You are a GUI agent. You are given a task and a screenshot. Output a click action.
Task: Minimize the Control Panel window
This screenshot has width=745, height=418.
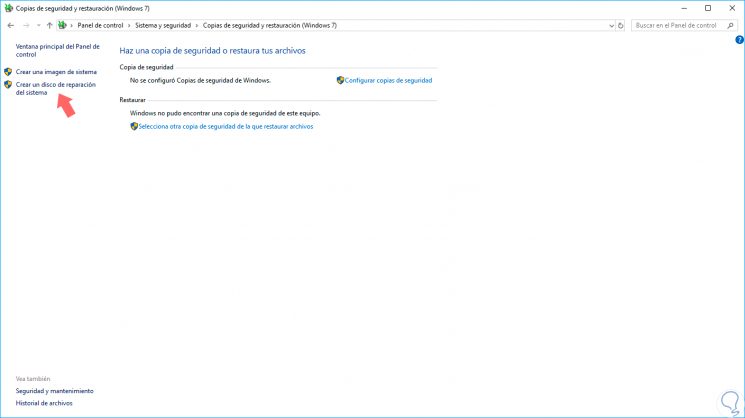pos(684,8)
